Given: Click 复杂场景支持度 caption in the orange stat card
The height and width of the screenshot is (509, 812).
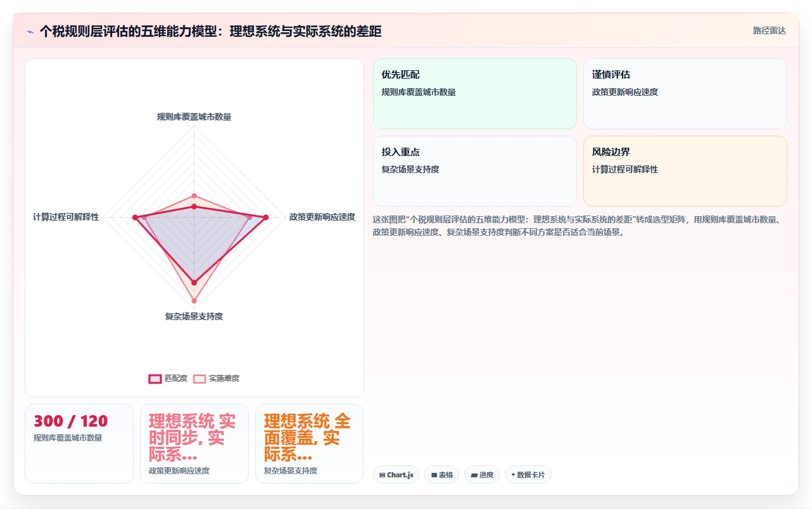Looking at the screenshot, I should 291,471.
